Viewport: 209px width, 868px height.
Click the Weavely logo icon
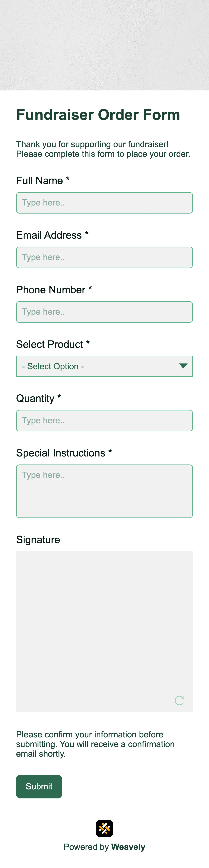pos(104,828)
